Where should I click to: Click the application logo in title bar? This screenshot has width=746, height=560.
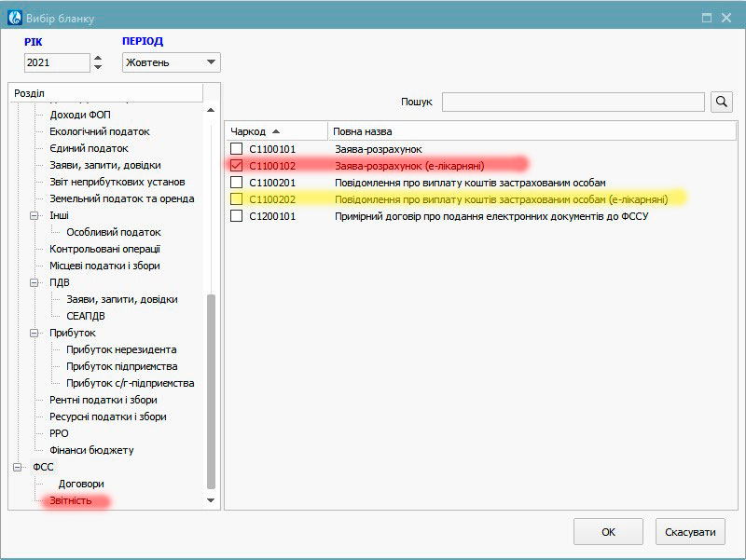(15, 18)
